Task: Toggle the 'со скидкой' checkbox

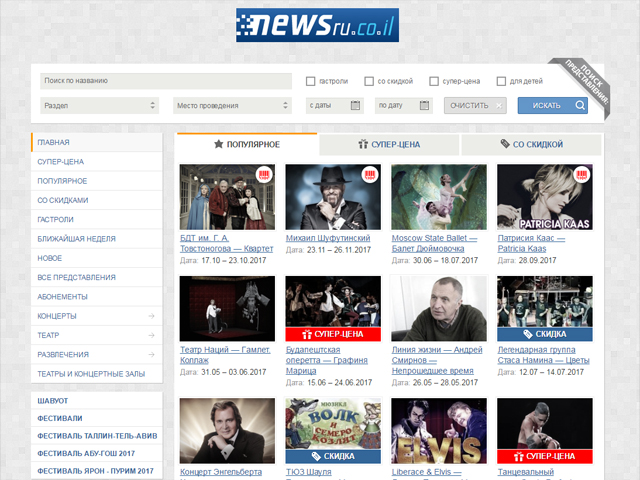Action: click(x=369, y=81)
